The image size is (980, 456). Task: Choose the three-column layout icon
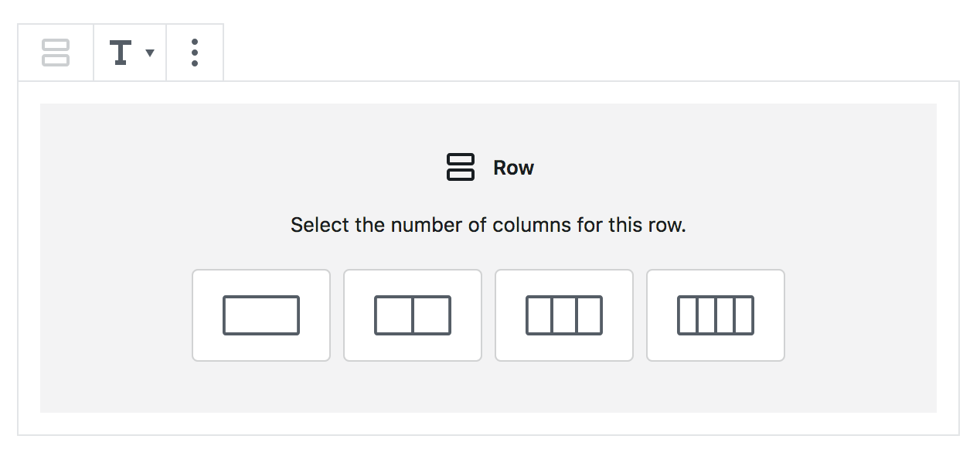coord(564,315)
